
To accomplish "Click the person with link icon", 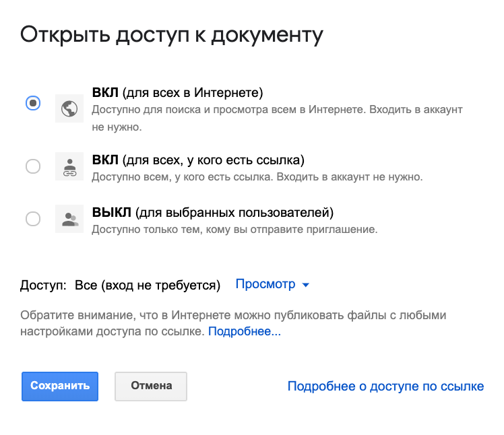I will point(69,166).
